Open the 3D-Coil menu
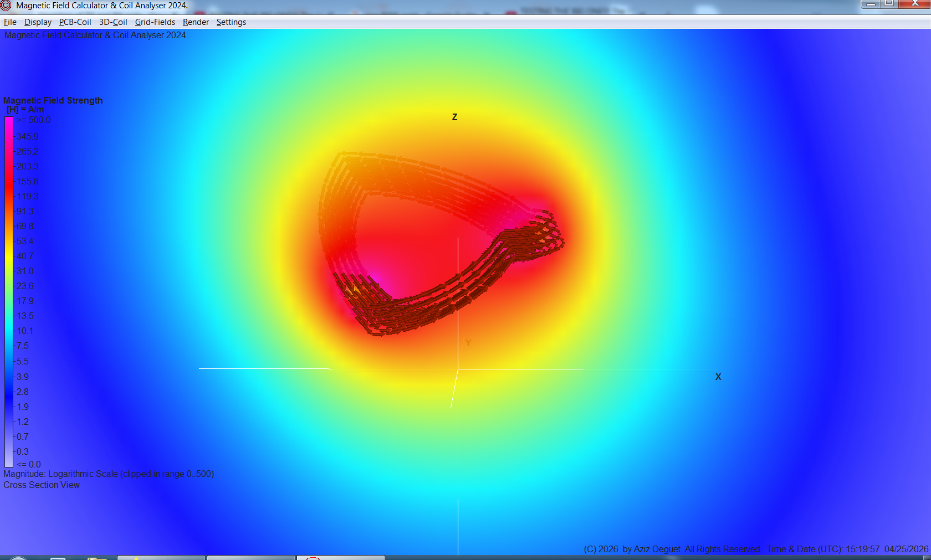This screenshot has height=560, width=931. pos(113,22)
